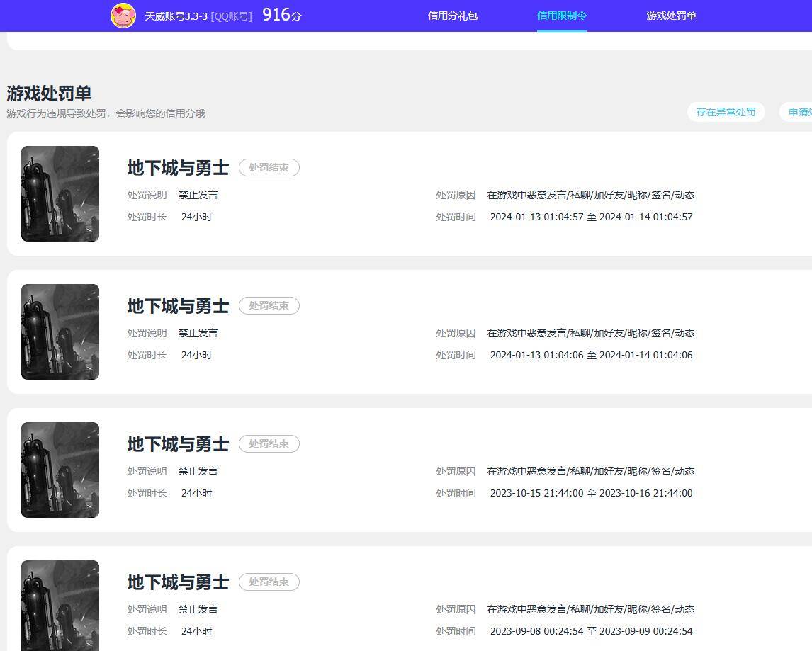Viewport: 812px width, 651px height.
Task: Click 处罚结束 badge on third record
Action: tap(269, 444)
